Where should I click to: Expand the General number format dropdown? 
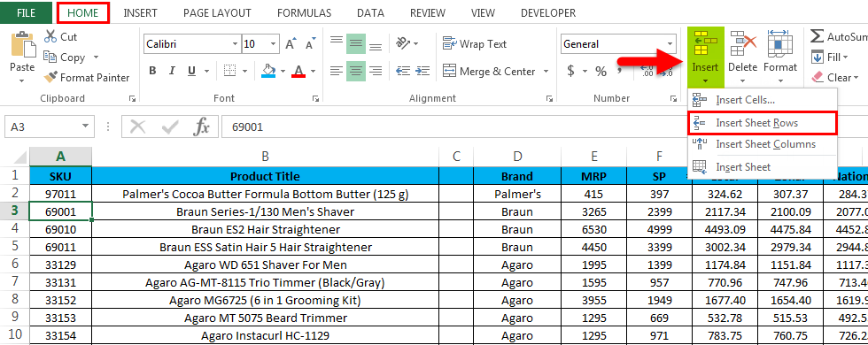pyautogui.click(x=670, y=44)
